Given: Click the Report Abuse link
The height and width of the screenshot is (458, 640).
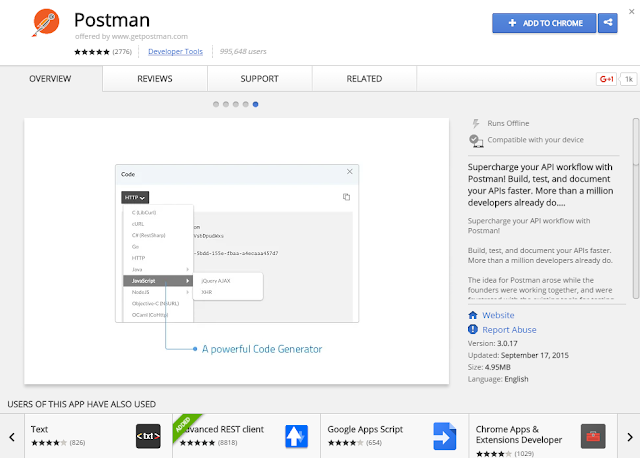Looking at the screenshot, I should [509, 329].
